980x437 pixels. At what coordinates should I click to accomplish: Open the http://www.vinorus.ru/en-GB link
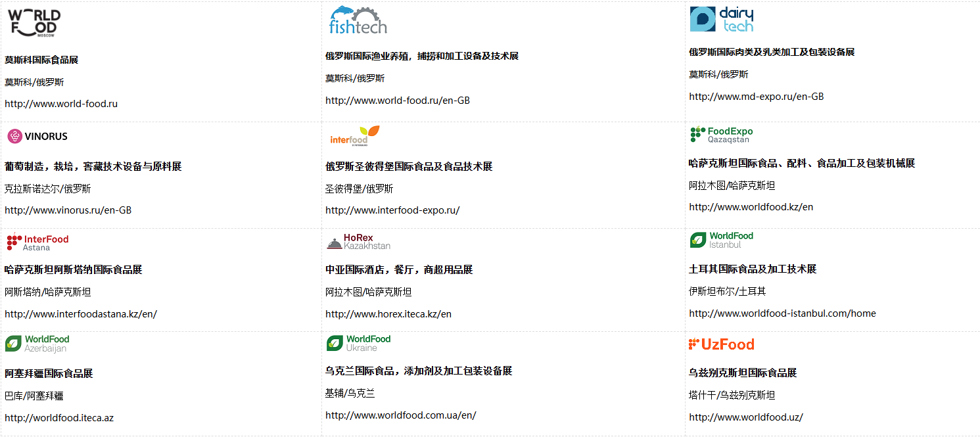tap(68, 210)
